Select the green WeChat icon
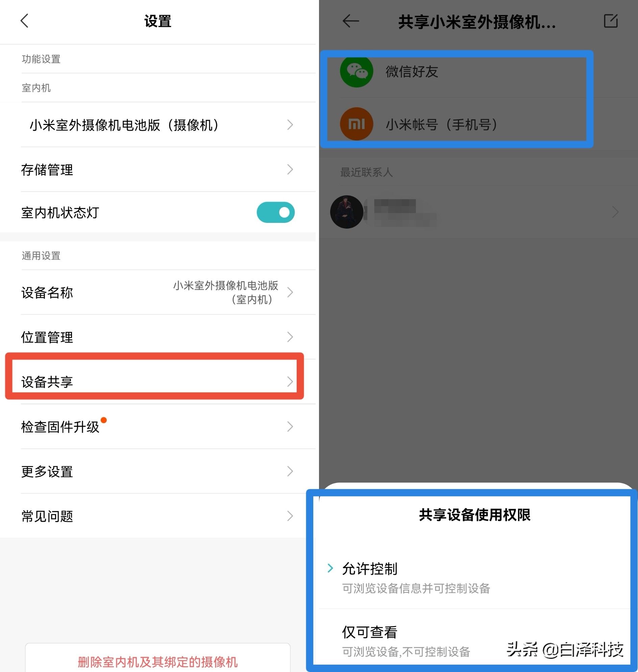The height and width of the screenshot is (672, 638). click(357, 71)
